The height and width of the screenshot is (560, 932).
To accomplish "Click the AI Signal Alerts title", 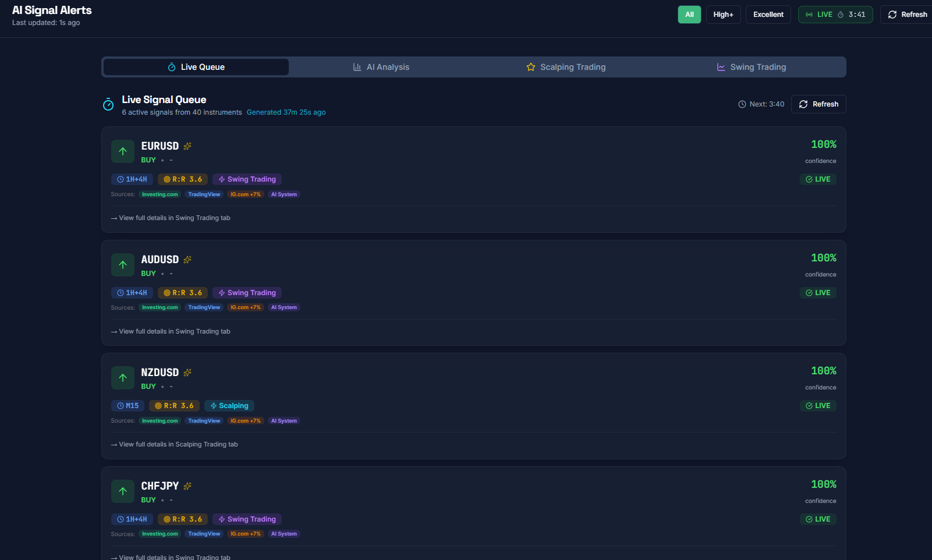I will tap(52, 10).
